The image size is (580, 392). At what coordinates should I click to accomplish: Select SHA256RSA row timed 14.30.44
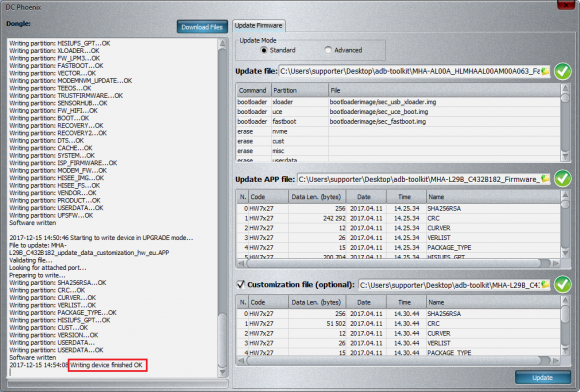(x=398, y=314)
